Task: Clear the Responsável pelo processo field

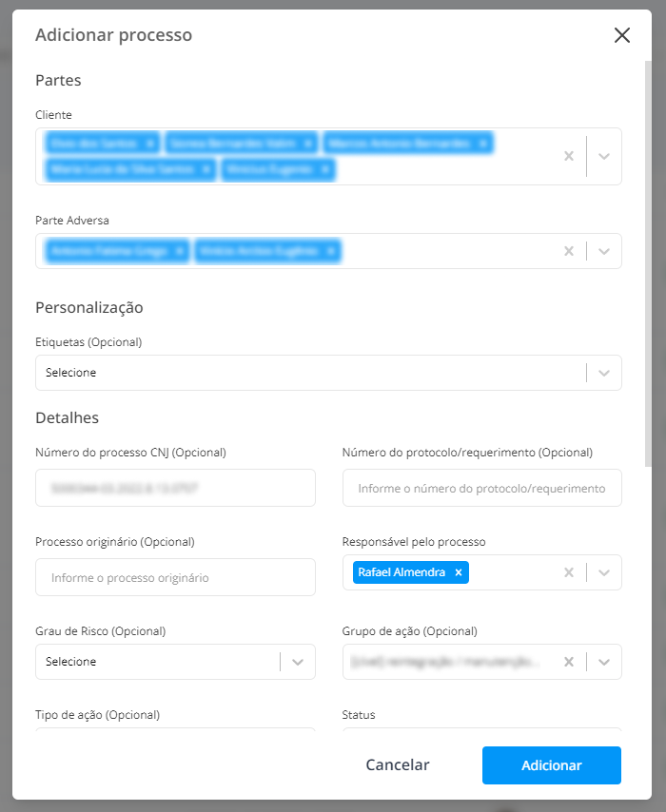Action: (x=569, y=572)
